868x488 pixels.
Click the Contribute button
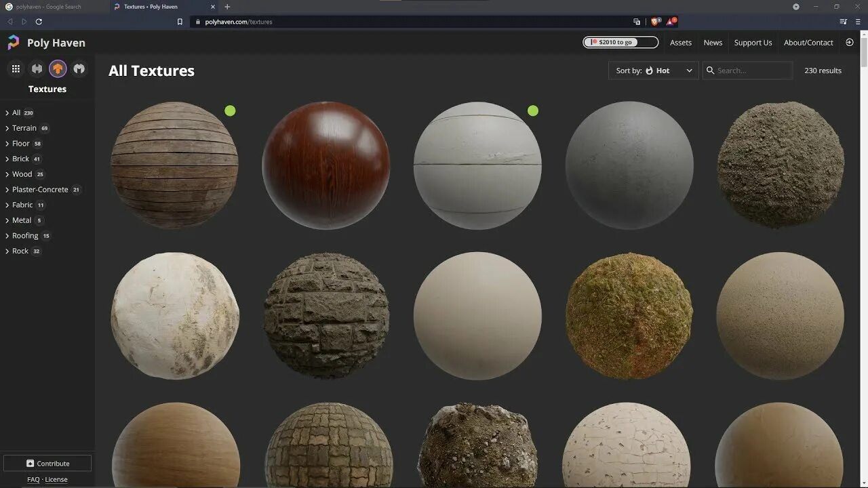(47, 464)
